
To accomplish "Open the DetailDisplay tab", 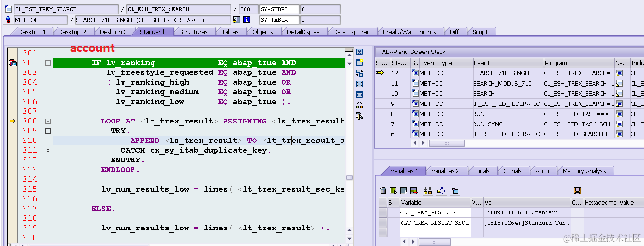I will [303, 32].
